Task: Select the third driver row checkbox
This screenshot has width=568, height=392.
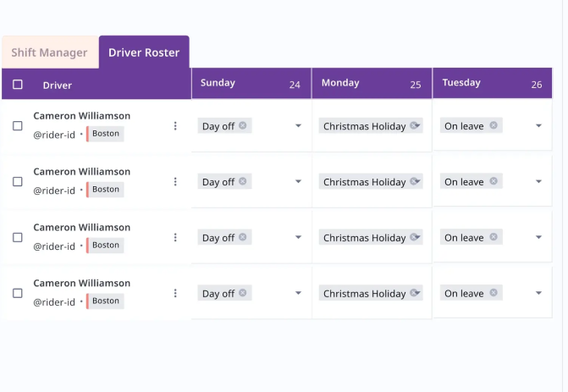Action: (x=18, y=238)
